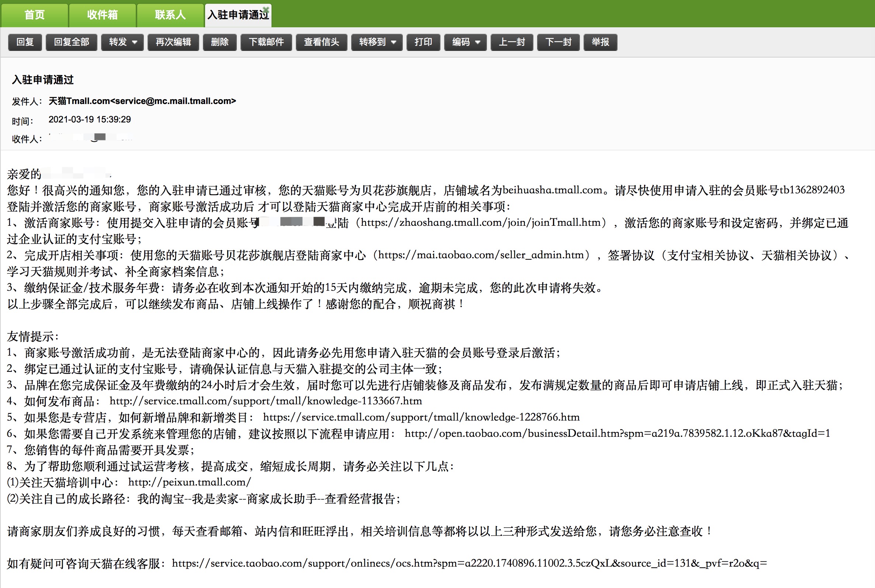Click sender address service@mc.mail.tmall.com
This screenshot has width=875, height=588.
[173, 101]
